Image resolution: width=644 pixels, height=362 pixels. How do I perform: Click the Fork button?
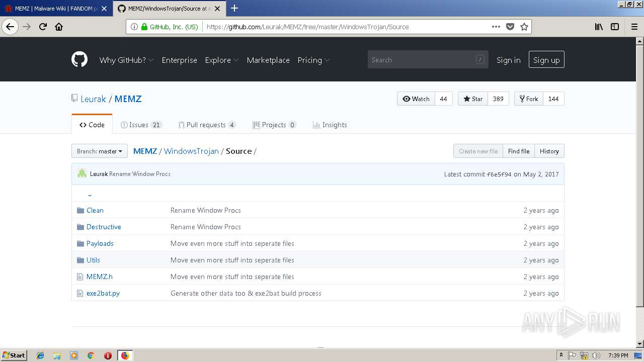point(529,99)
